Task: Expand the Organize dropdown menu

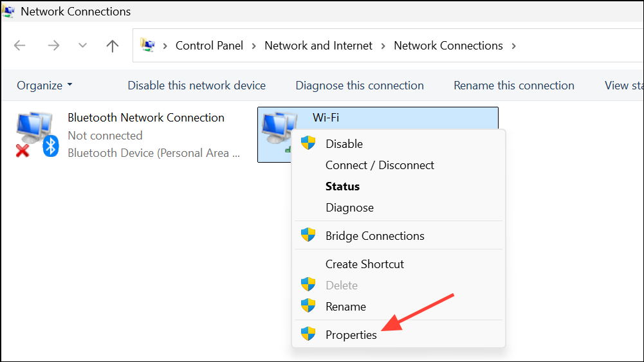Action: click(44, 86)
